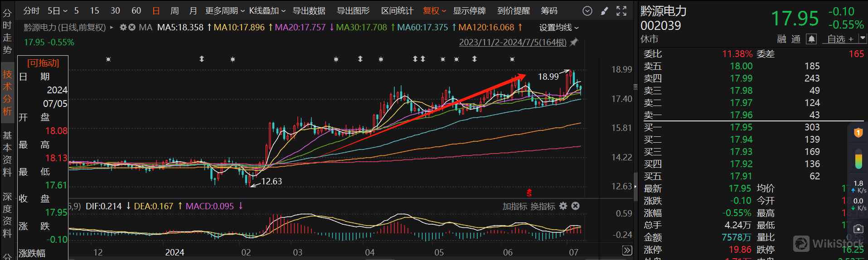Click the red S signal marker
868x260 pixels.
[x=529, y=193]
